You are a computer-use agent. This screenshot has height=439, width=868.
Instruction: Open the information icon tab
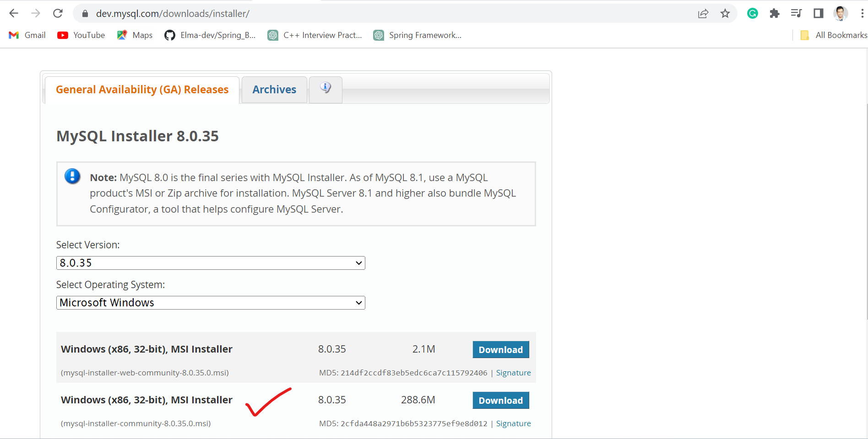tap(325, 89)
